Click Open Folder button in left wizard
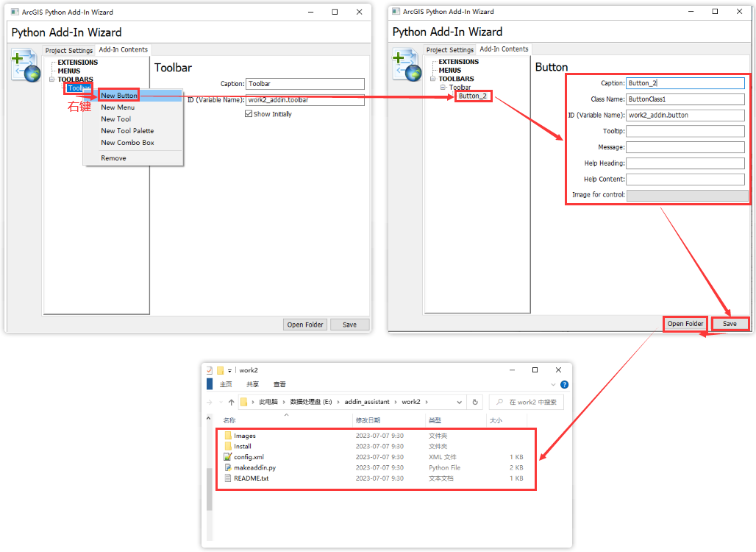Viewport: 756px width, 552px height. pyautogui.click(x=305, y=325)
